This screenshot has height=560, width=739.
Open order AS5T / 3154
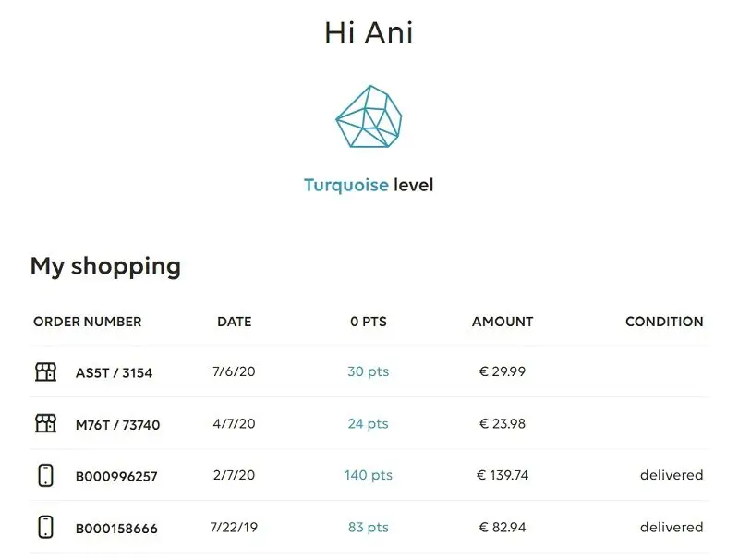tap(114, 372)
